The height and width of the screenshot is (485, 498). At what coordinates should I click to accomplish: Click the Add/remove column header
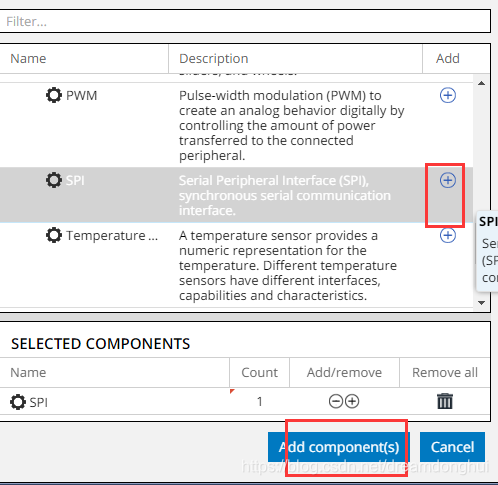(x=344, y=373)
